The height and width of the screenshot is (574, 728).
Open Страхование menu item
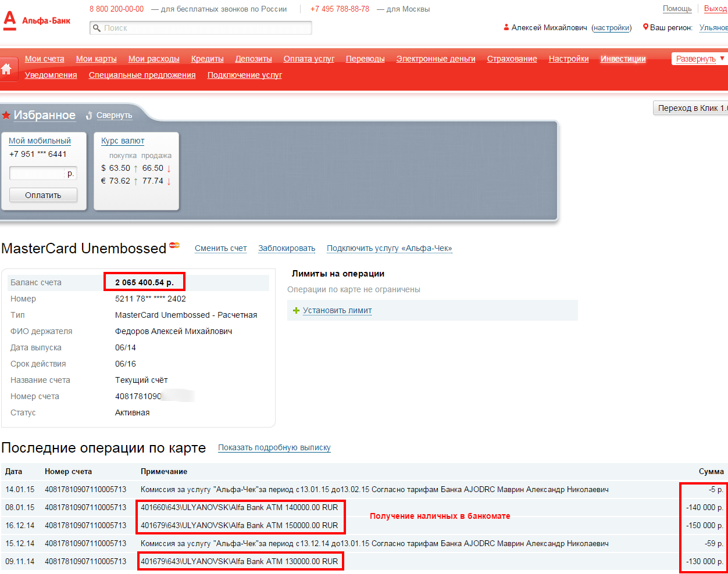[512, 59]
